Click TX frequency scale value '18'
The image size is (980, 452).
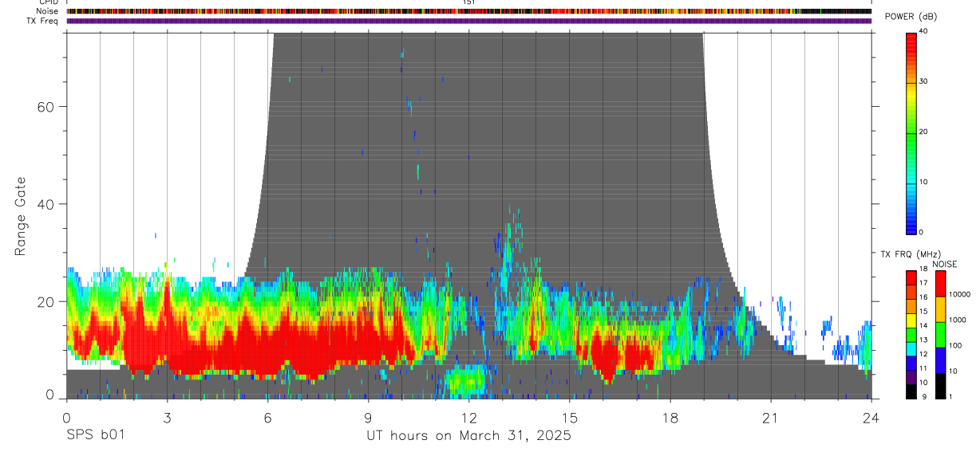(923, 269)
